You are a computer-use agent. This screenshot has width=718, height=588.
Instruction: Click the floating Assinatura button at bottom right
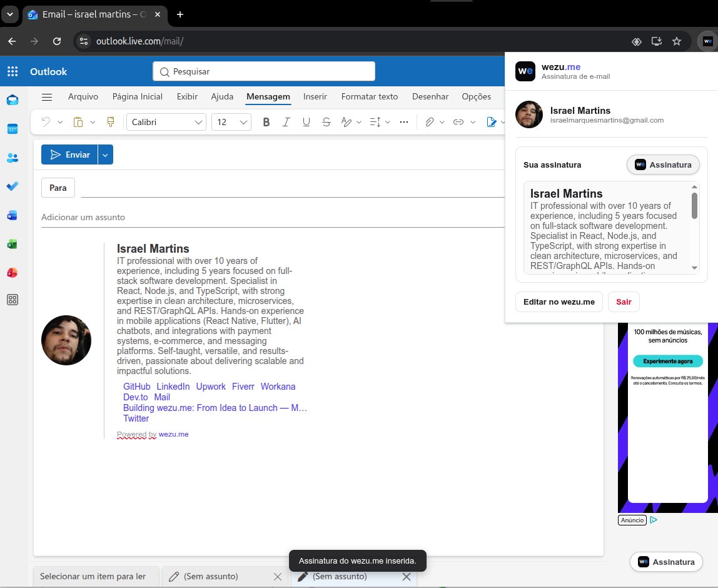click(x=666, y=562)
